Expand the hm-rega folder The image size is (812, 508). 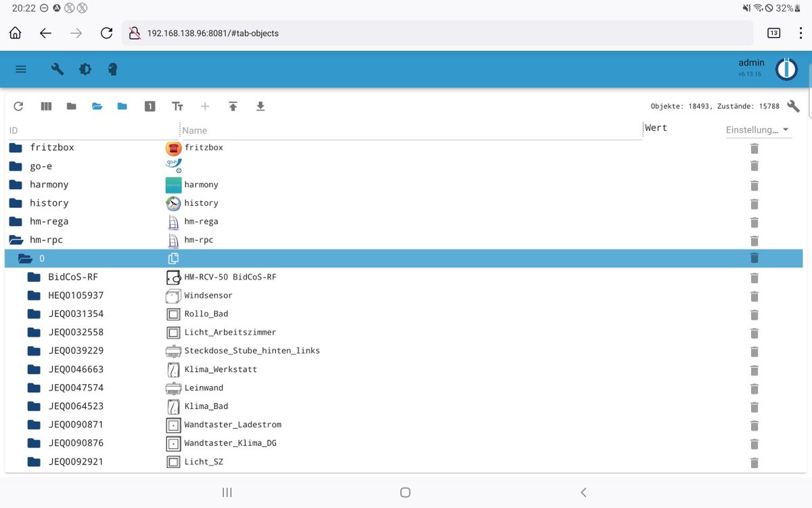(x=16, y=221)
